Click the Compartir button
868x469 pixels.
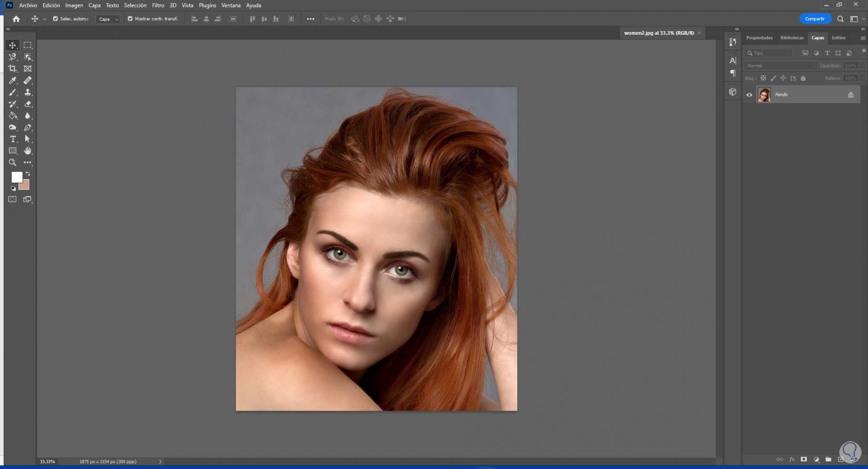point(815,19)
